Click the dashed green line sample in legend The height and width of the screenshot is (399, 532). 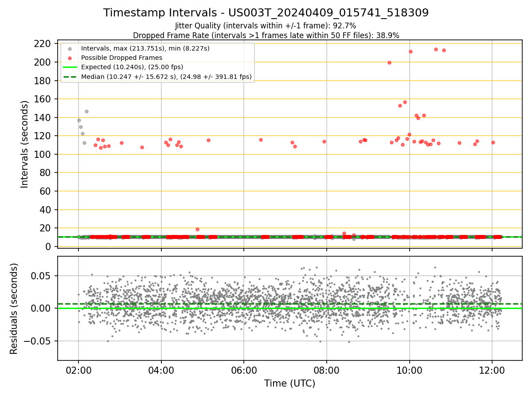pos(70,77)
